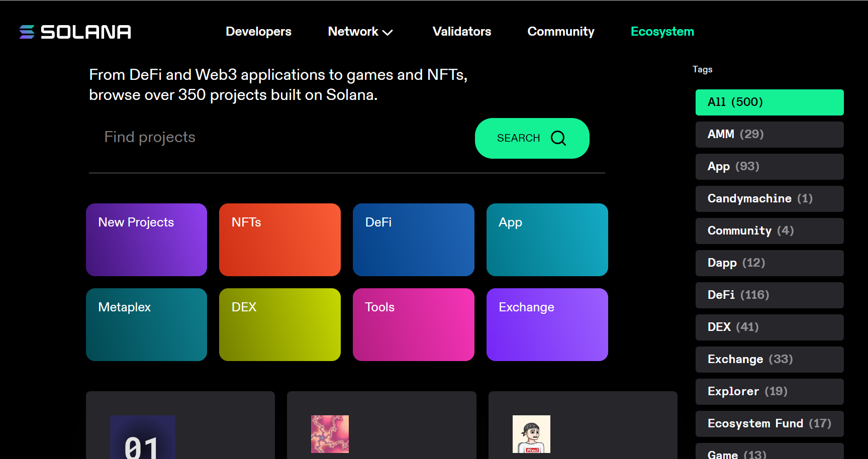This screenshot has height=459, width=868.
Task: Click the Find projects search field
Action: (x=281, y=138)
